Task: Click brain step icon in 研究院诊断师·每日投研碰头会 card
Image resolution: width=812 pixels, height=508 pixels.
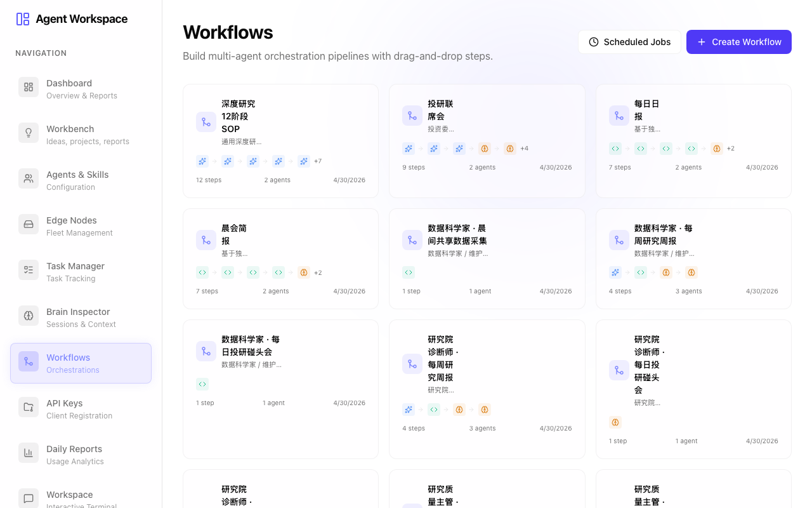Action: point(615,422)
